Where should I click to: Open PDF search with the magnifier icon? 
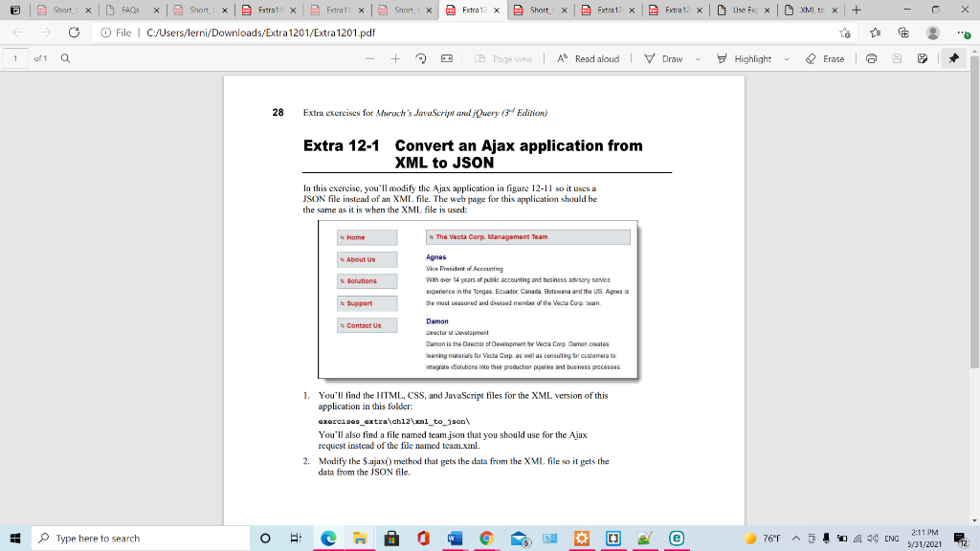click(64, 58)
